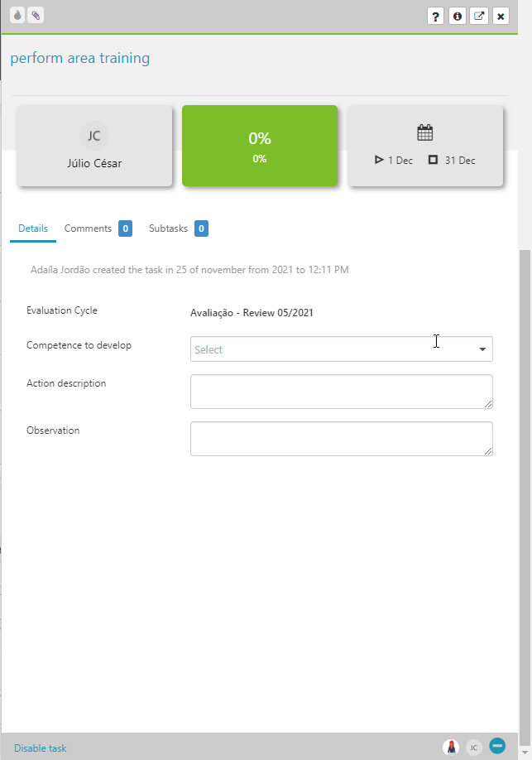Click the blue minus circle icon
The height and width of the screenshot is (760, 532).
pyautogui.click(x=497, y=745)
